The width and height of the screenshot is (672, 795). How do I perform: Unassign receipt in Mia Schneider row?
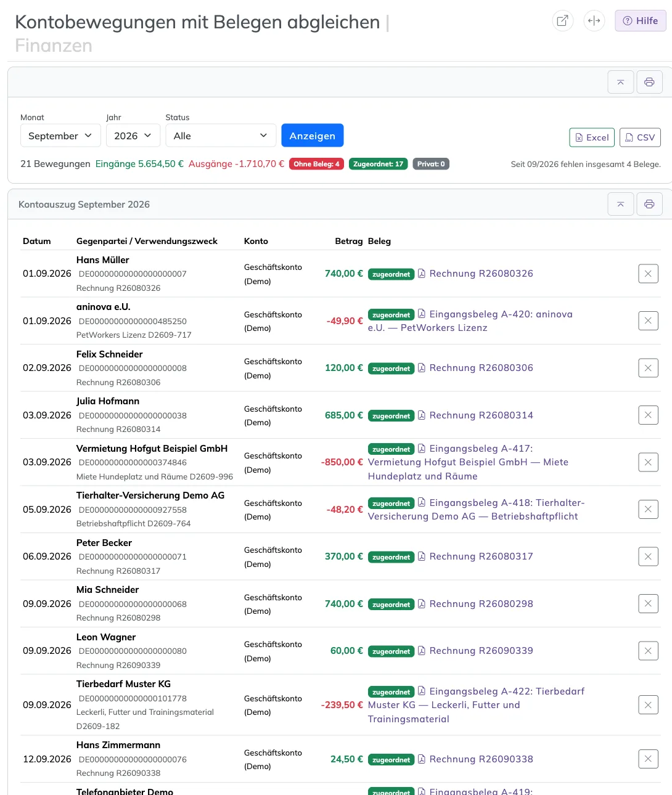(648, 604)
